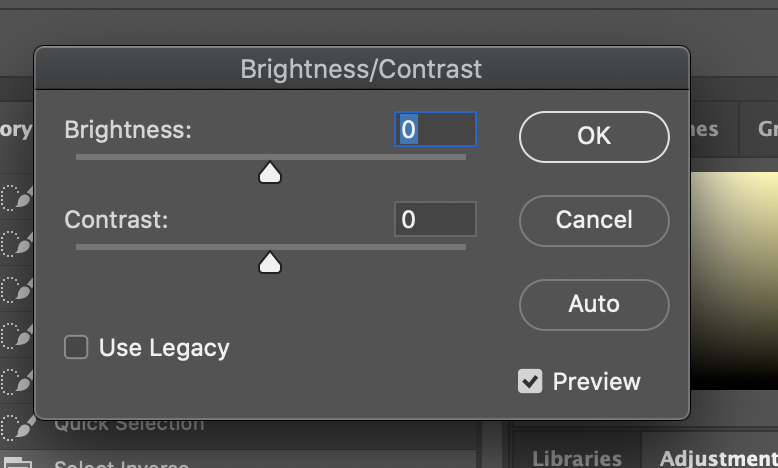
Task: Click the second quick selection history icon
Action: pos(17,243)
